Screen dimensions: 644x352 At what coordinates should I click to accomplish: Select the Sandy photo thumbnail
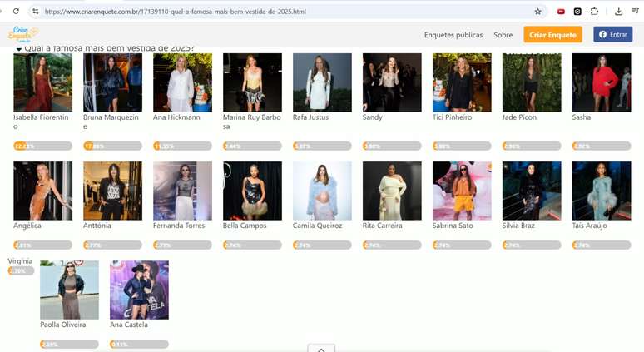[392, 82]
